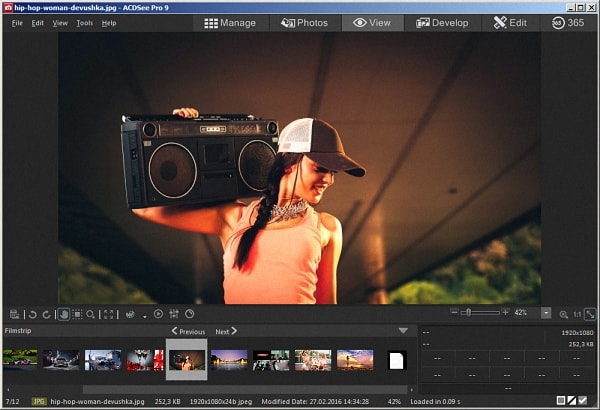The height and width of the screenshot is (410, 600).
Task: Start the slideshow play button
Action: (158, 314)
